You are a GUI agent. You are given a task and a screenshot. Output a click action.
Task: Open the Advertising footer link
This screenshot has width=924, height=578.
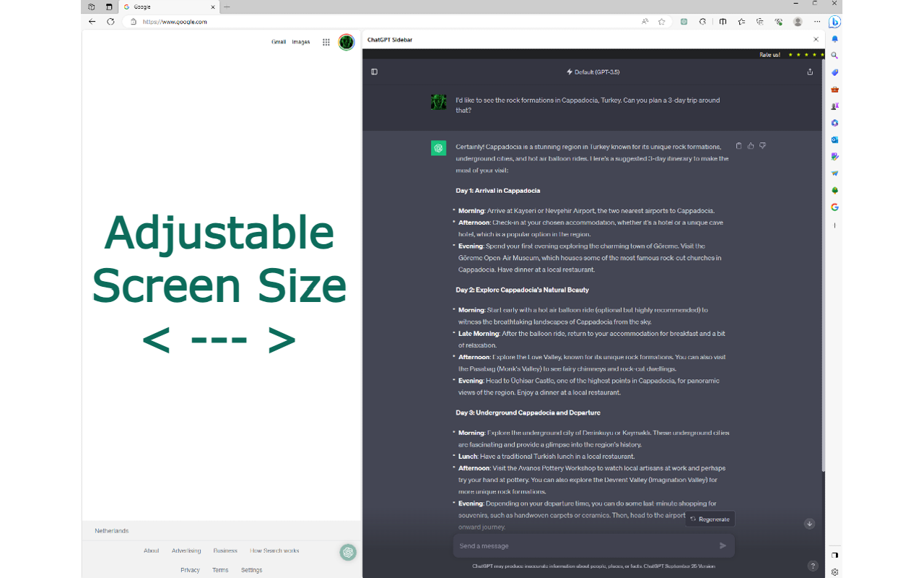[186, 551]
